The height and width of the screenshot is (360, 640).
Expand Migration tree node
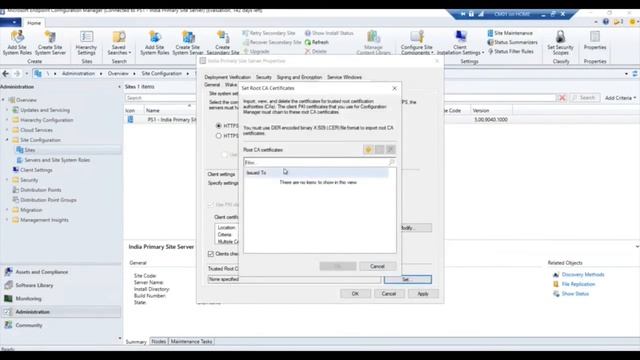(7, 210)
